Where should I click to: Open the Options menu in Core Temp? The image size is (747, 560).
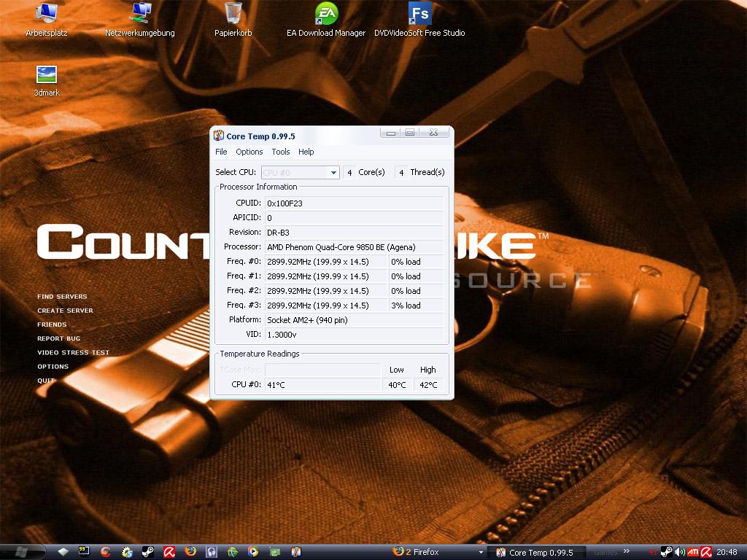tap(249, 152)
